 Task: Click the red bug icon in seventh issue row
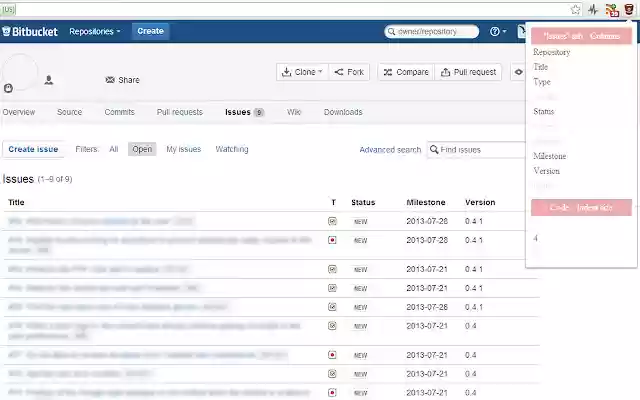[x=332, y=355]
